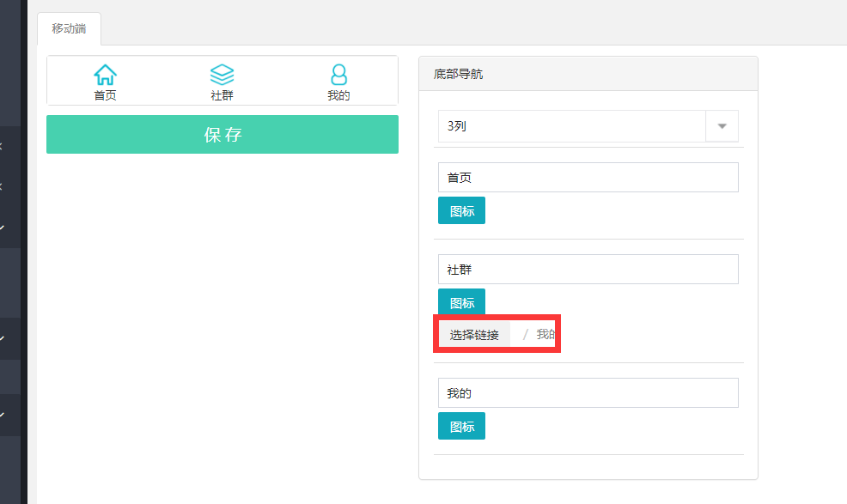Click the person icon for 我的
The height and width of the screenshot is (504, 847).
pyautogui.click(x=338, y=75)
